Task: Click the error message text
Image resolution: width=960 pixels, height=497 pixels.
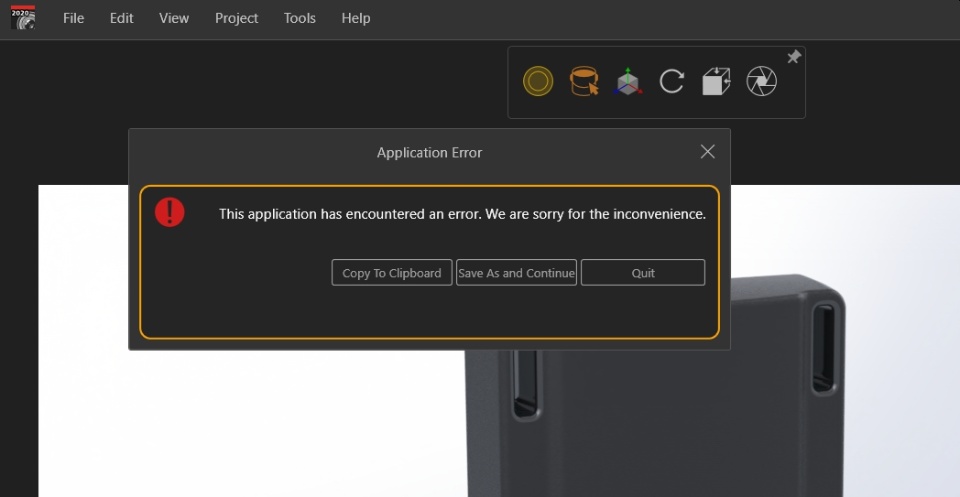Action: 462,214
